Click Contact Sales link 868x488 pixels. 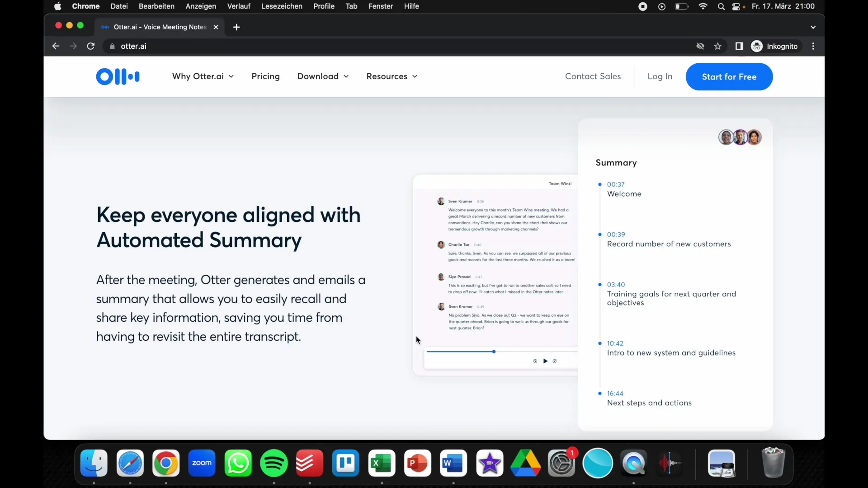(593, 76)
